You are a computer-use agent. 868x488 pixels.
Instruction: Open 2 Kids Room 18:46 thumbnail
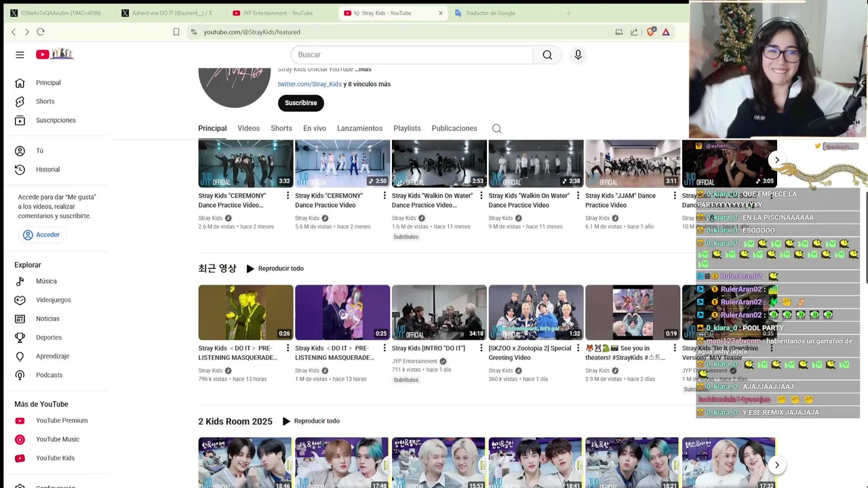[245, 463]
